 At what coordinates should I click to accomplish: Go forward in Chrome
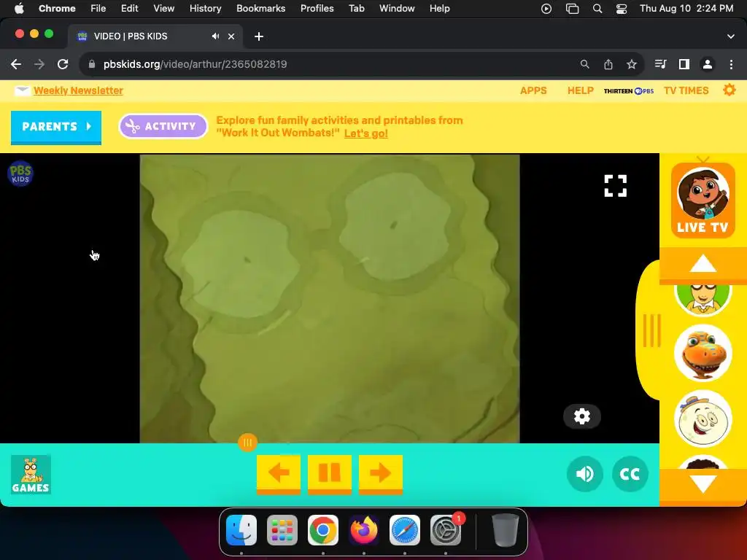tap(39, 64)
